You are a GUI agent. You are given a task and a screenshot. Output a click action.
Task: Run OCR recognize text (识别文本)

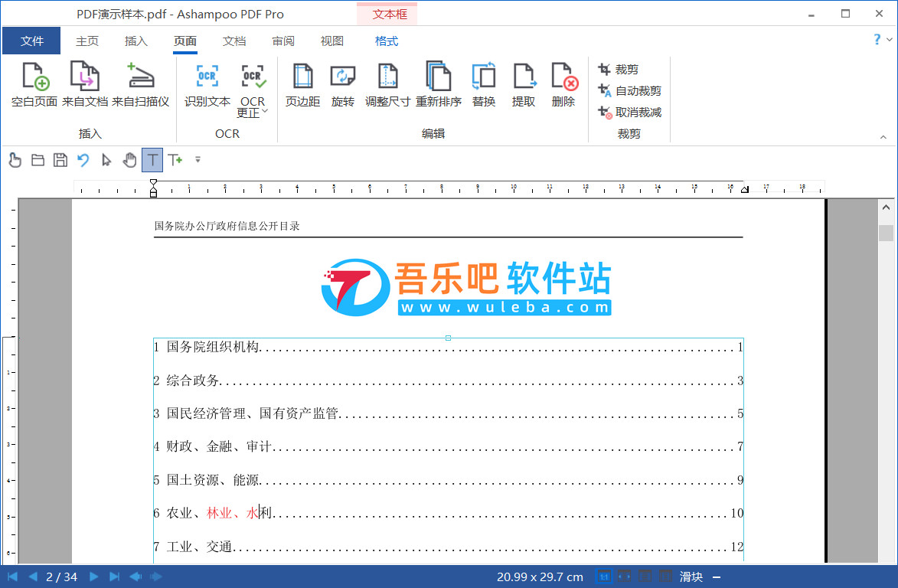(x=207, y=85)
